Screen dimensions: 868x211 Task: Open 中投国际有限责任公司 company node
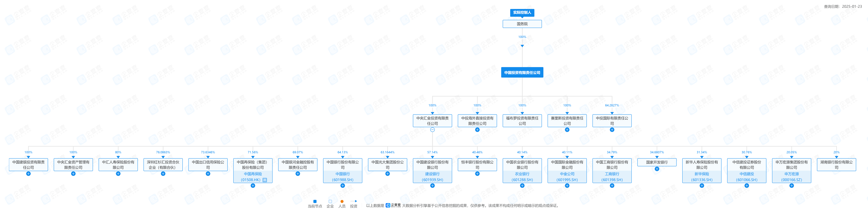pos(612,121)
